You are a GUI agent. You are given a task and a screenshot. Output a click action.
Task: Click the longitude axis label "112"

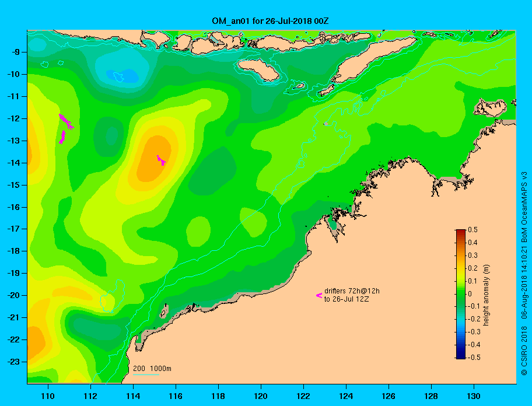pyautogui.click(x=90, y=396)
